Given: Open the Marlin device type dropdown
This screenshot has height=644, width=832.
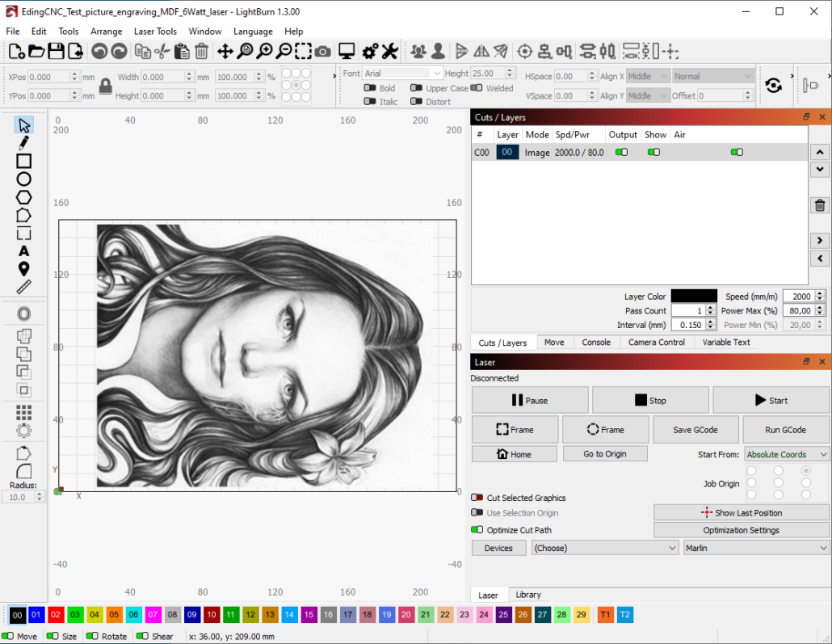Looking at the screenshot, I should (755, 548).
